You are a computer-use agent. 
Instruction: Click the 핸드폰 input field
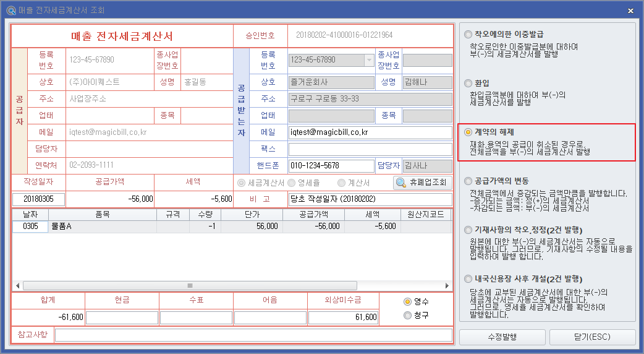tap(331, 166)
